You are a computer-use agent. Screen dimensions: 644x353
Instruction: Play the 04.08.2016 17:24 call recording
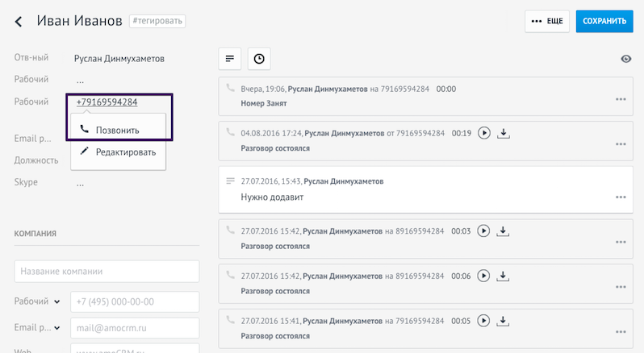(x=484, y=133)
